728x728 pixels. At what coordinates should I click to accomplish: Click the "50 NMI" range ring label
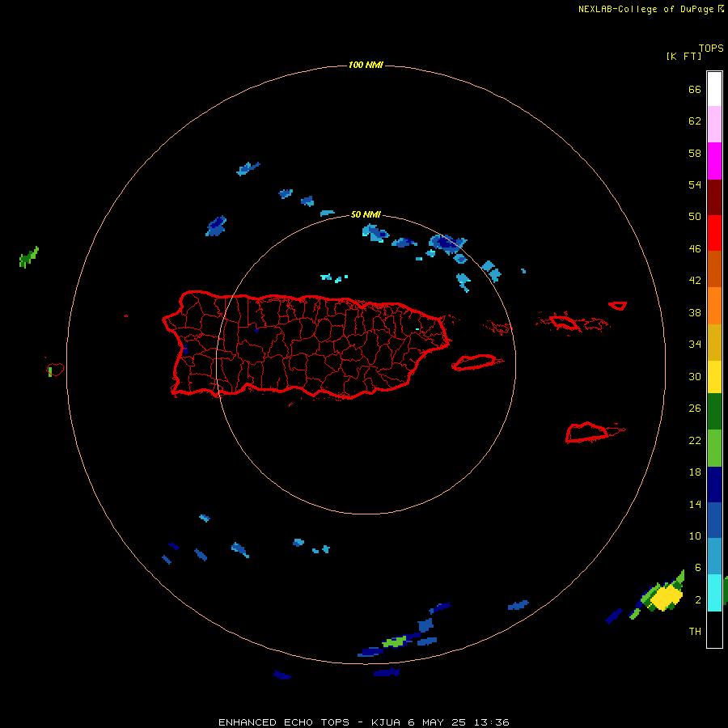(x=366, y=214)
